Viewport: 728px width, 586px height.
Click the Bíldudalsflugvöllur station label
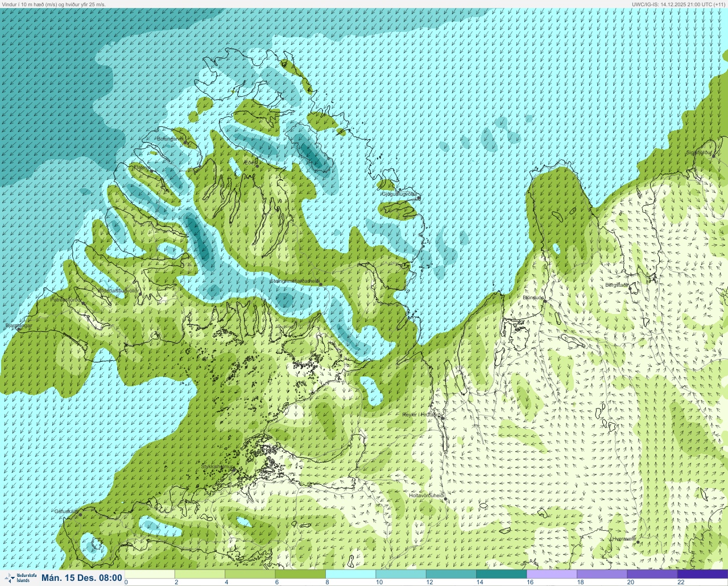tap(118, 290)
